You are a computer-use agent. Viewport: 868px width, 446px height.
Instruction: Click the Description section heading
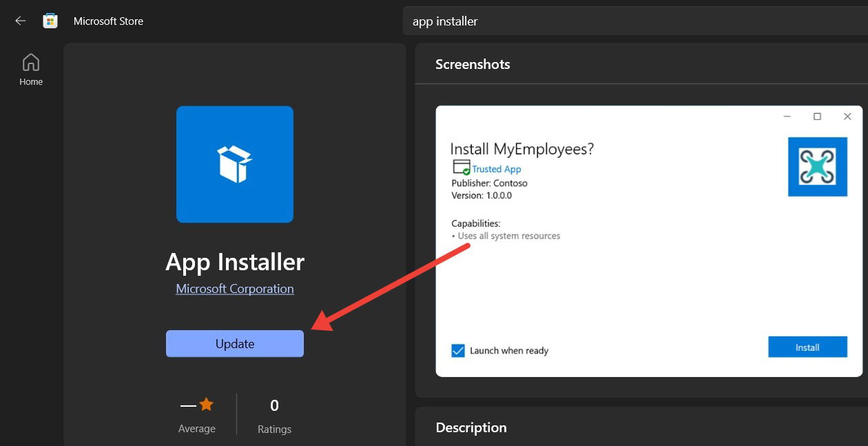tap(471, 427)
